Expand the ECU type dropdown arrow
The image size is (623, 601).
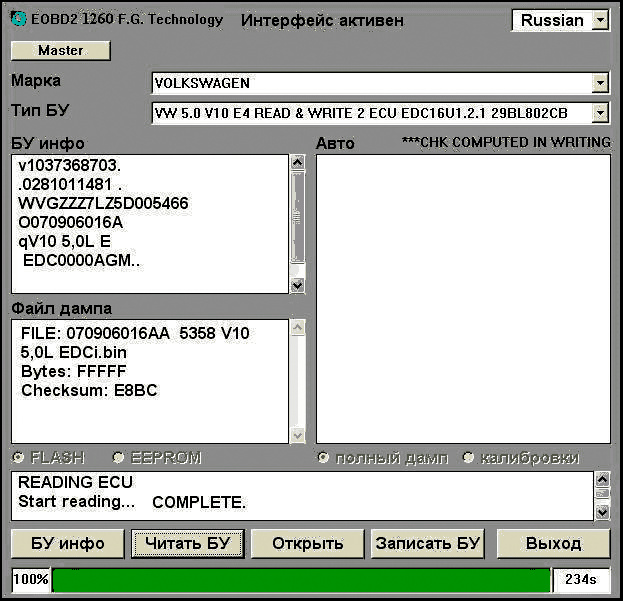coord(600,113)
